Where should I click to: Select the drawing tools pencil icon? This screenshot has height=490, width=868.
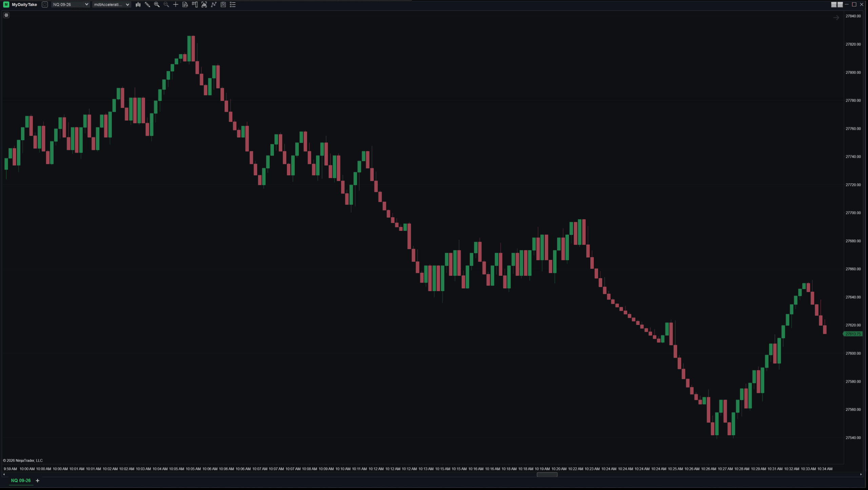coord(147,4)
